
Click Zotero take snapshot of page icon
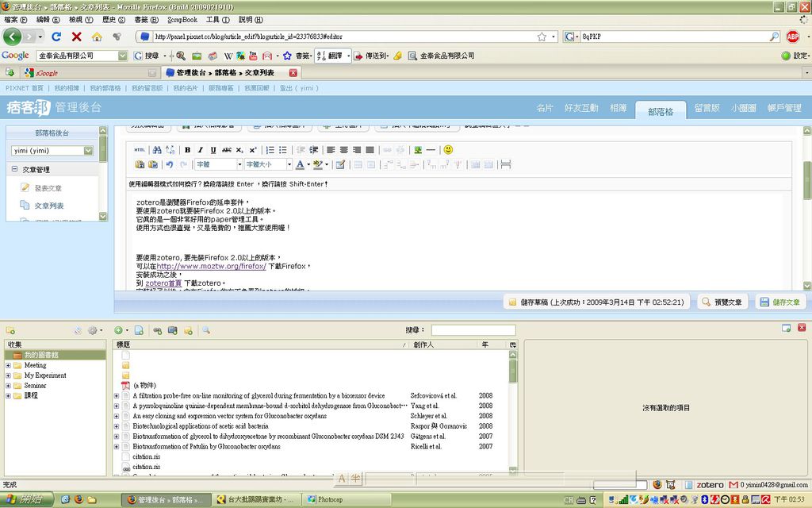[172, 330]
